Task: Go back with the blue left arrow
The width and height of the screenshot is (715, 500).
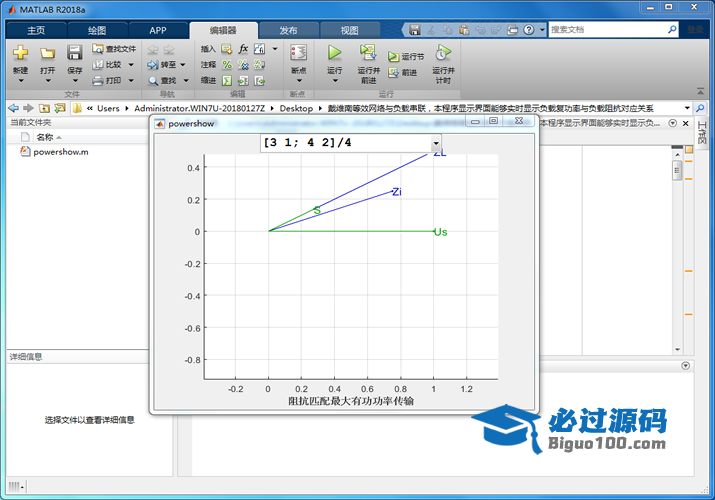Action: pos(14,108)
